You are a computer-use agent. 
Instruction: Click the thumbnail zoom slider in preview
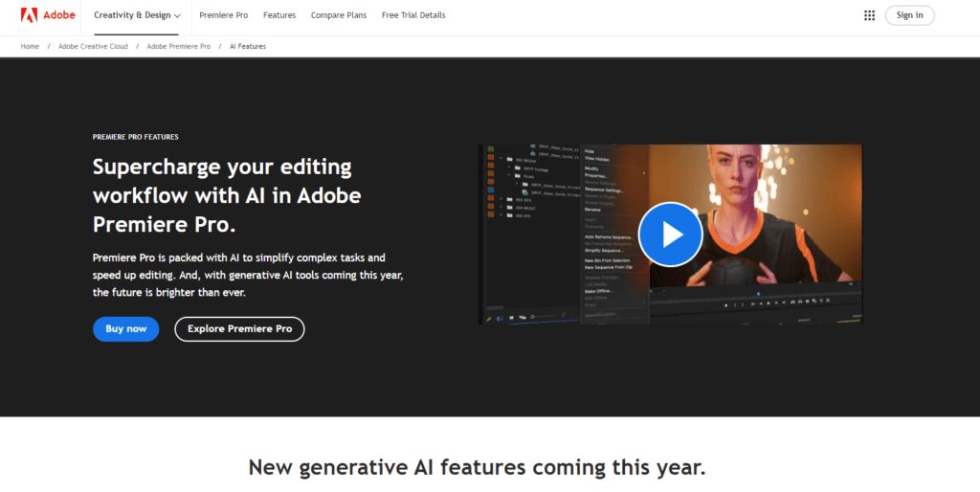coord(544,316)
